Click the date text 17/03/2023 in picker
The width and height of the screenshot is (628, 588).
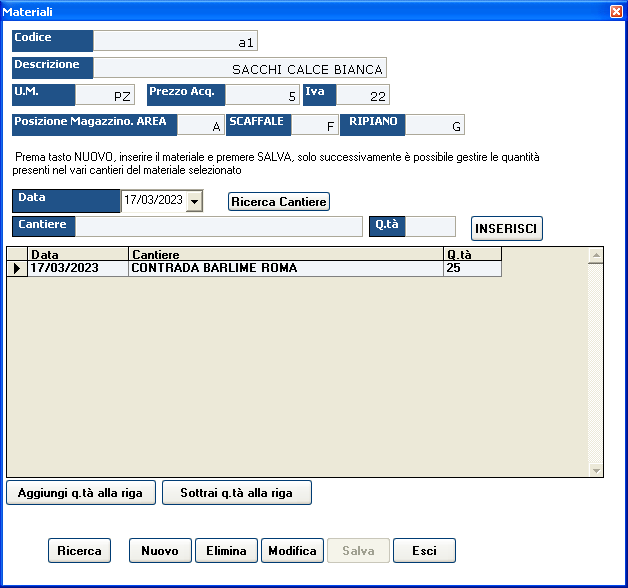tap(153, 200)
